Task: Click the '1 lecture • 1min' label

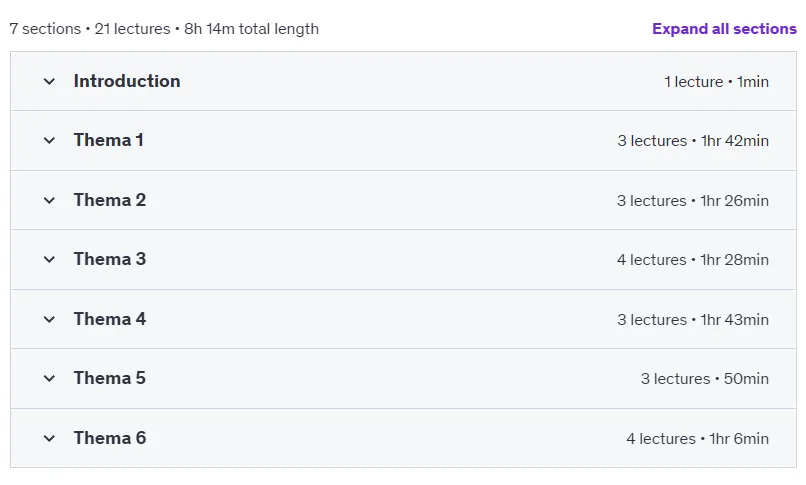Action: [717, 82]
